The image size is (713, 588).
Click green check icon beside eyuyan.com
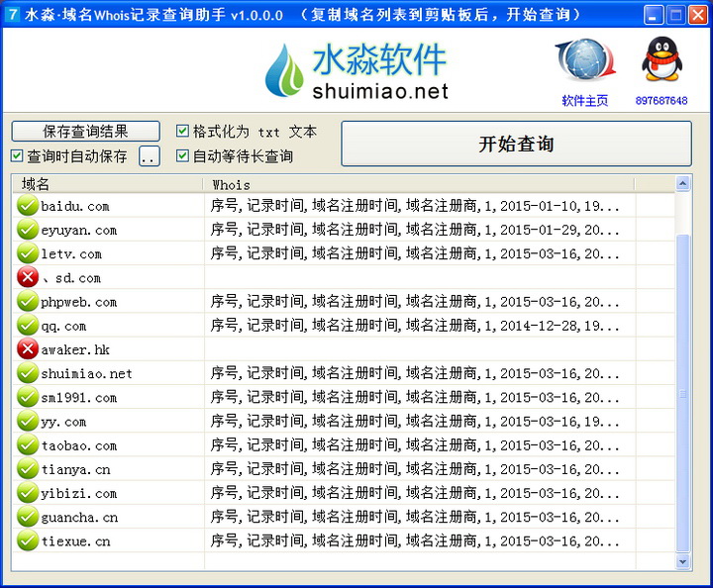pyautogui.click(x=28, y=230)
